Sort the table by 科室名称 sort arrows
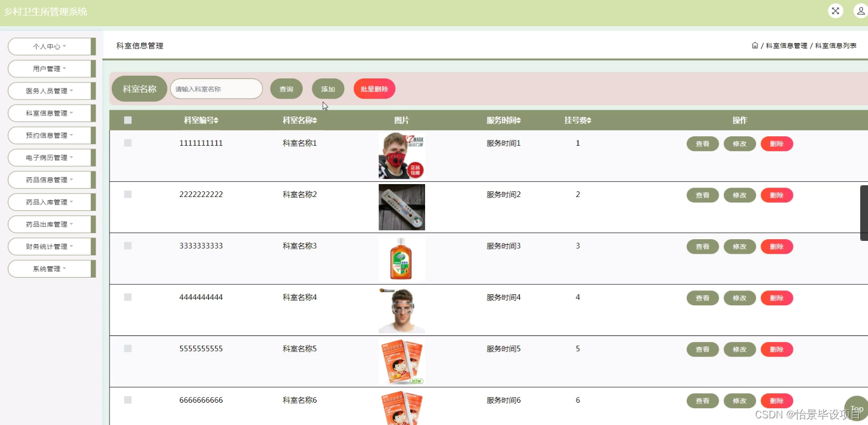 315,120
